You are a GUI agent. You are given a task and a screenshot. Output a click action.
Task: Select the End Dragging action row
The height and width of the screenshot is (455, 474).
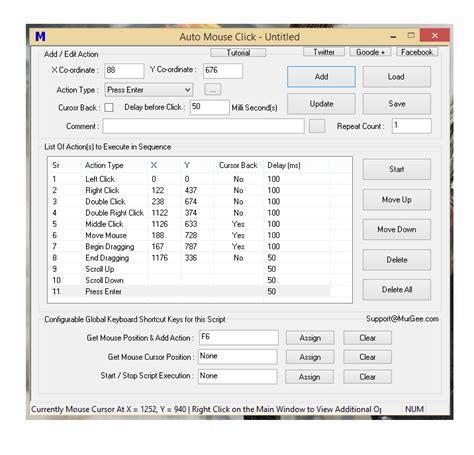click(190, 258)
